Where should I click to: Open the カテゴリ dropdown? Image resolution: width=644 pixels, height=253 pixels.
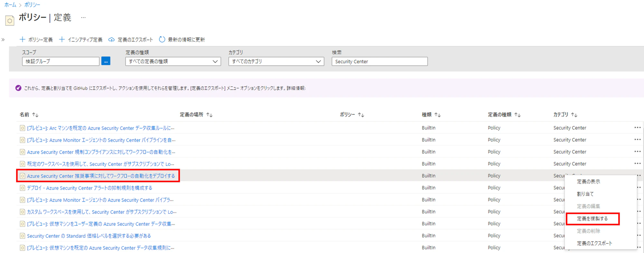(276, 61)
